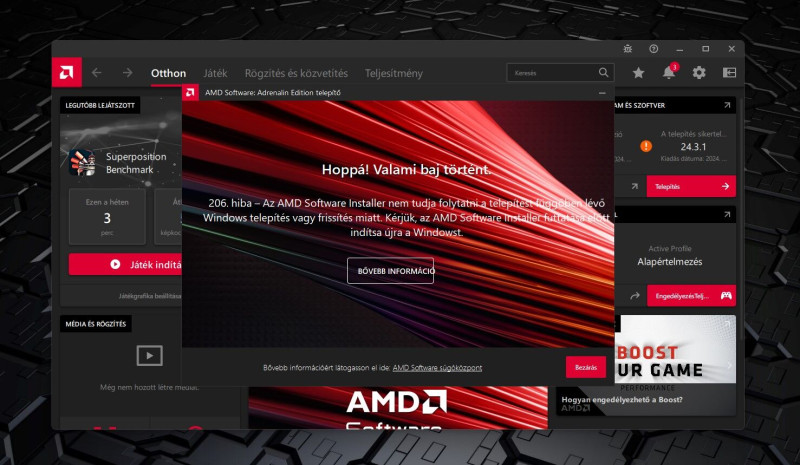
Task: Select the Alapértelmezés profile text
Action: click(669, 262)
